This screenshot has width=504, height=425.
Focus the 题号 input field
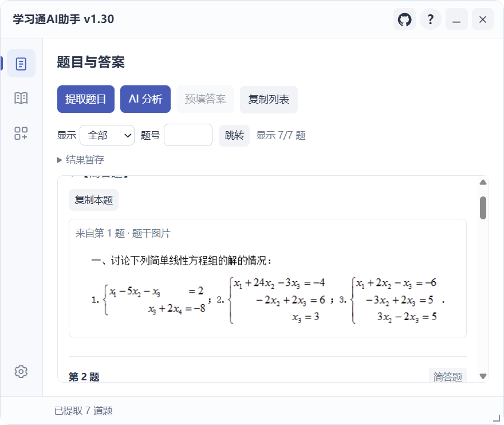188,135
